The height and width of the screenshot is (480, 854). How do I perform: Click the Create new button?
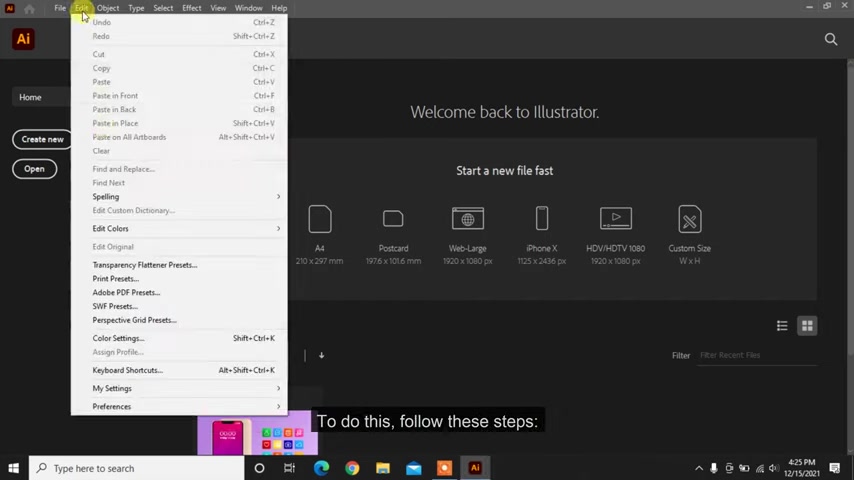42,139
